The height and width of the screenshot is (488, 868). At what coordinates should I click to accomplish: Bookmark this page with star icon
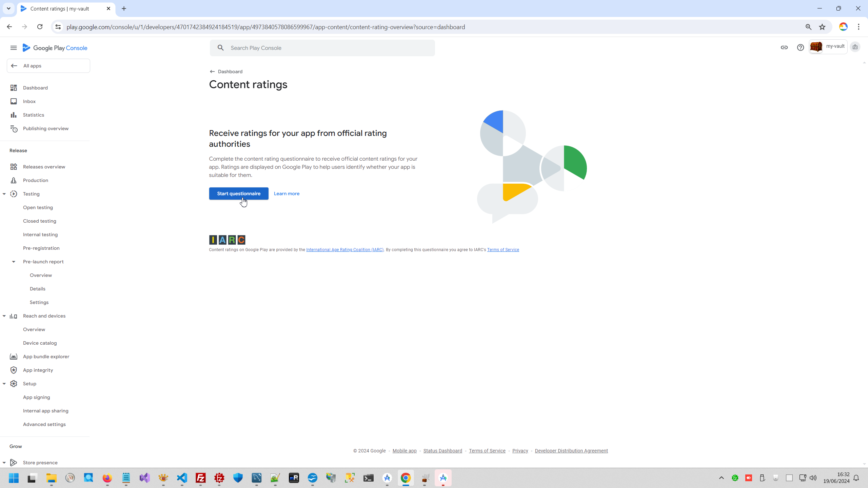pyautogui.click(x=822, y=27)
